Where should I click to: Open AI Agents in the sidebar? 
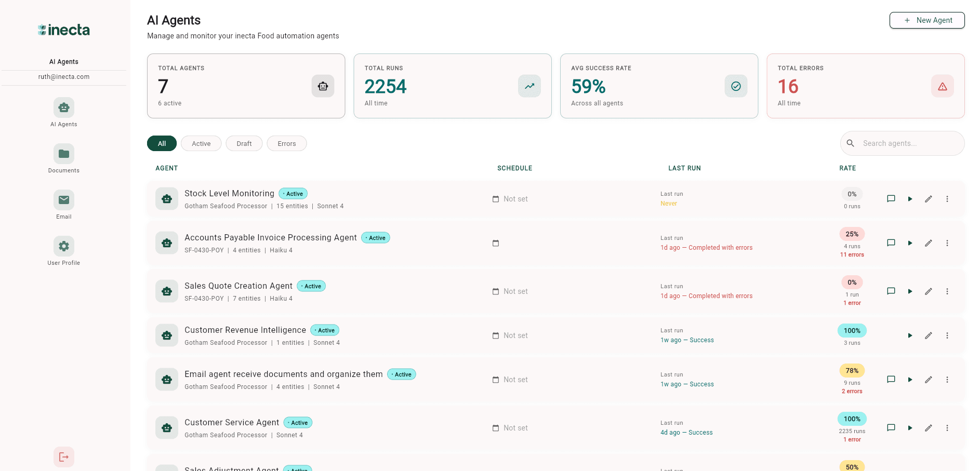point(64,112)
